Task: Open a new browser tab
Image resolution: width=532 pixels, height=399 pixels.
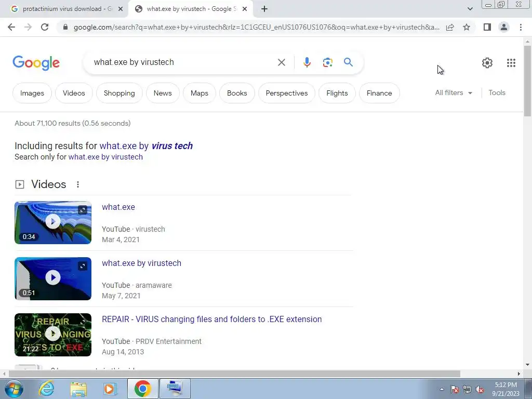Action: point(264,9)
